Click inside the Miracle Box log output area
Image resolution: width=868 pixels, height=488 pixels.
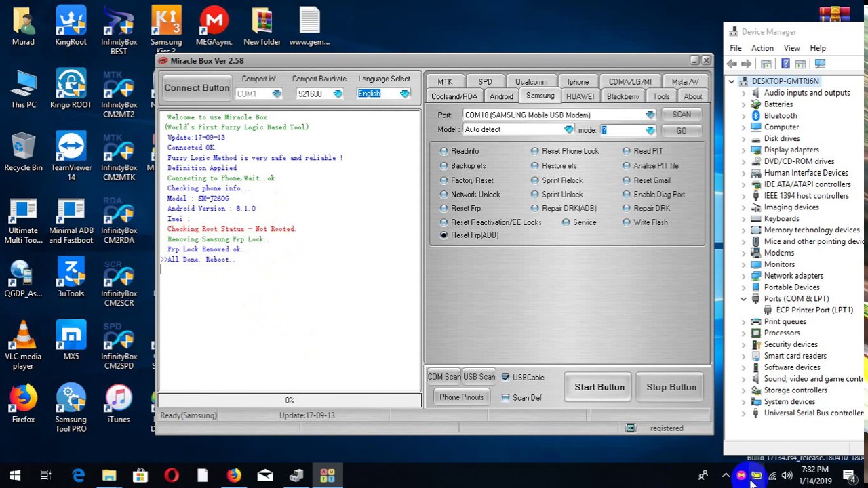point(290,251)
